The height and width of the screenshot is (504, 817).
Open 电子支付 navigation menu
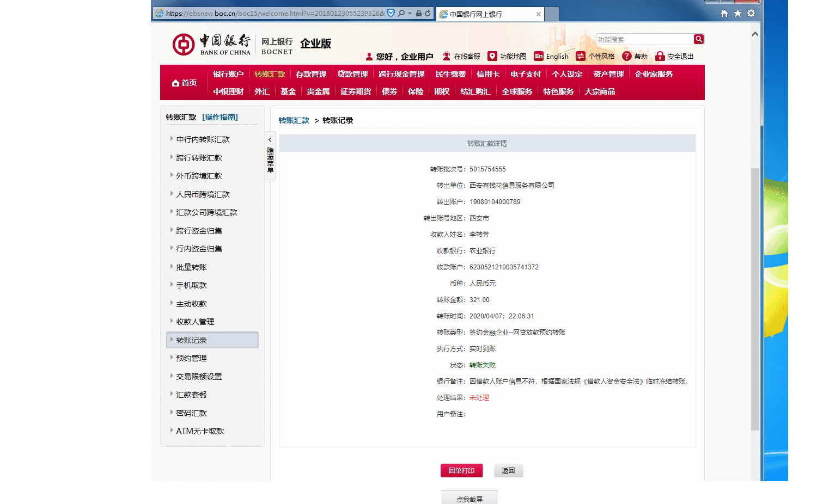click(526, 74)
